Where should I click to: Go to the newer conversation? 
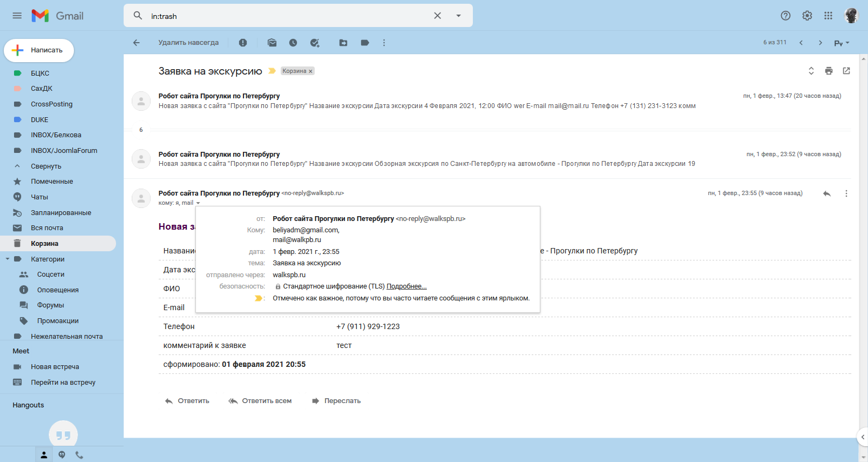[801, 43]
